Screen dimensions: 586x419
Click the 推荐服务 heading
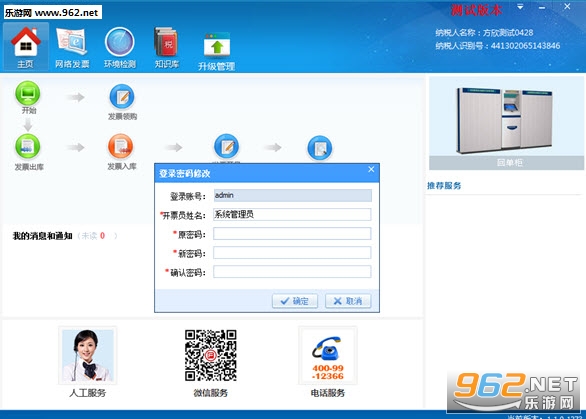(x=444, y=185)
